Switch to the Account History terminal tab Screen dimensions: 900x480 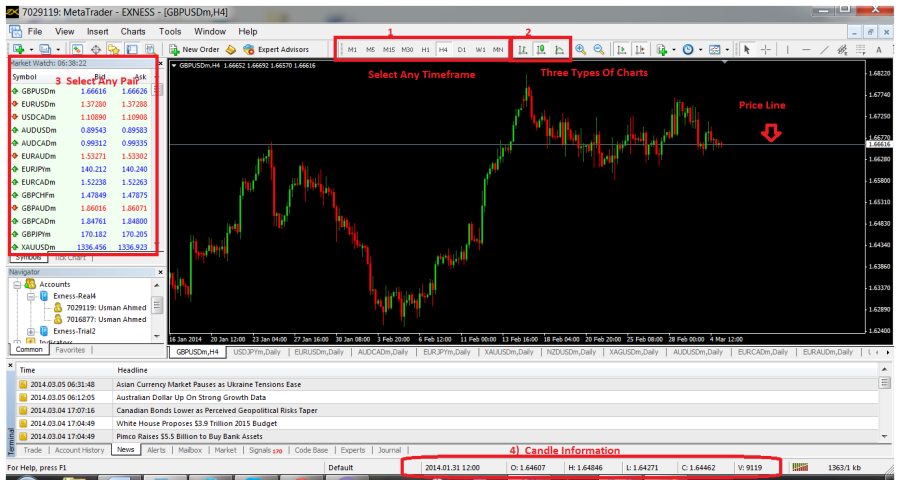pos(80,450)
